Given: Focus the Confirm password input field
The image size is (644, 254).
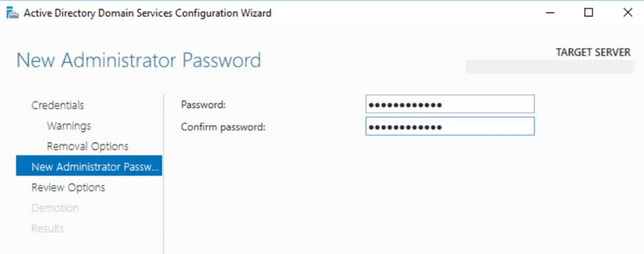Looking at the screenshot, I should click(450, 126).
